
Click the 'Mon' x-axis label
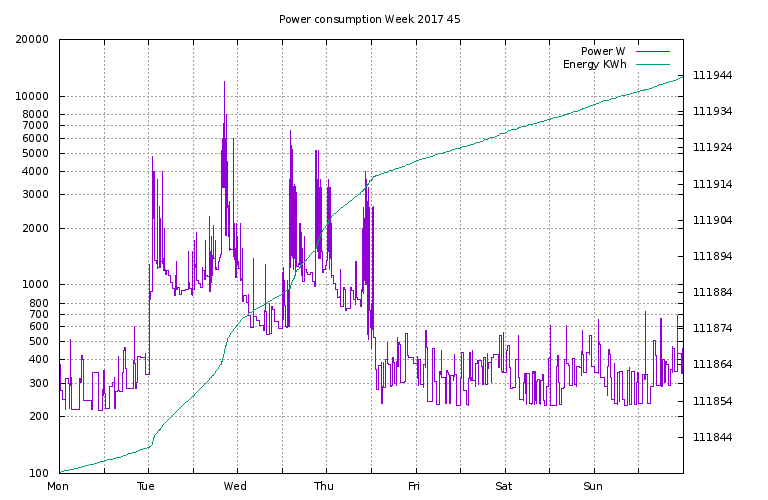[58, 486]
